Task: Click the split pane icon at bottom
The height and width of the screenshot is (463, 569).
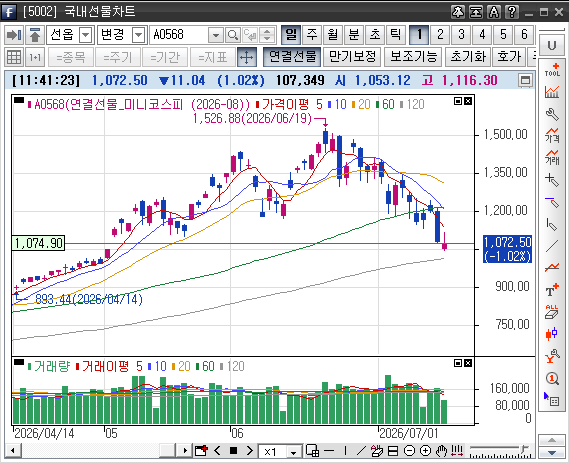Action: pyautogui.click(x=393, y=451)
